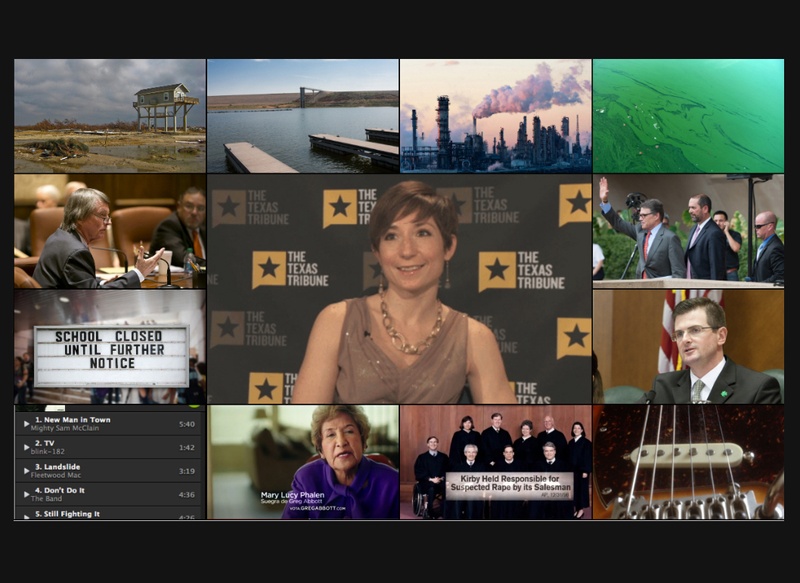This screenshot has height=583, width=800.
Task: Open the guitar pickup close-up photo
Action: click(688, 462)
